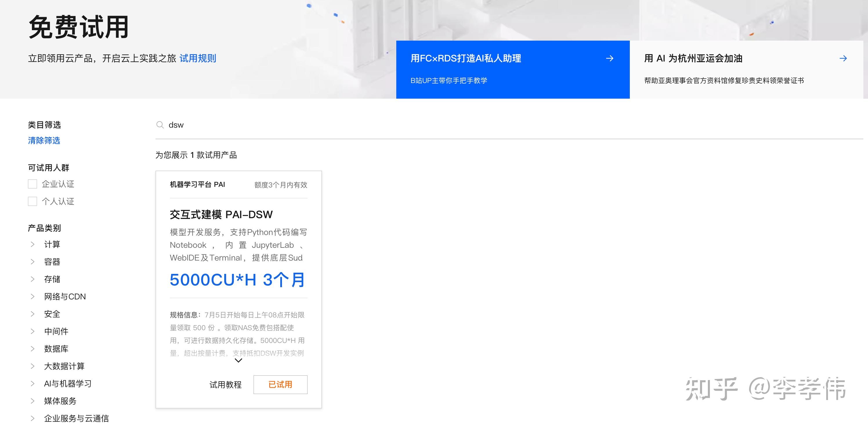Click the search magnifier icon

160,125
